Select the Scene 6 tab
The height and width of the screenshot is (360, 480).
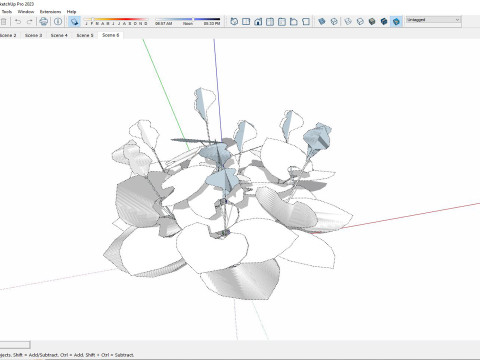click(110, 35)
